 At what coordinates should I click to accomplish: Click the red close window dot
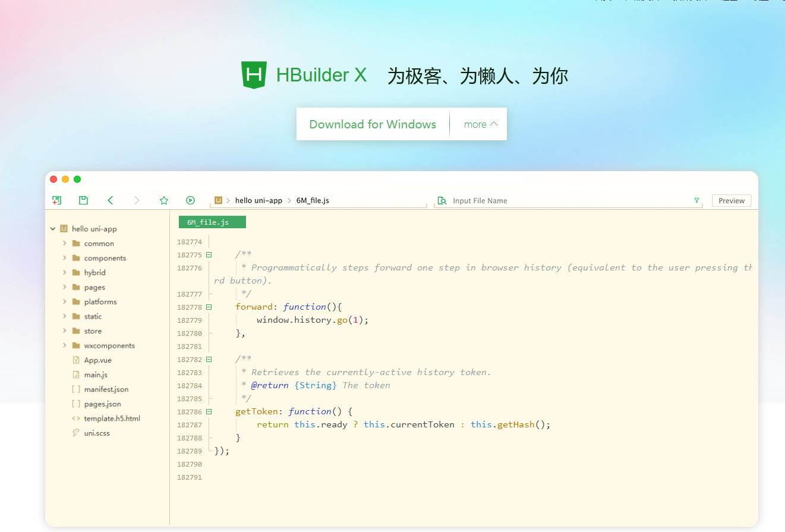(53, 179)
